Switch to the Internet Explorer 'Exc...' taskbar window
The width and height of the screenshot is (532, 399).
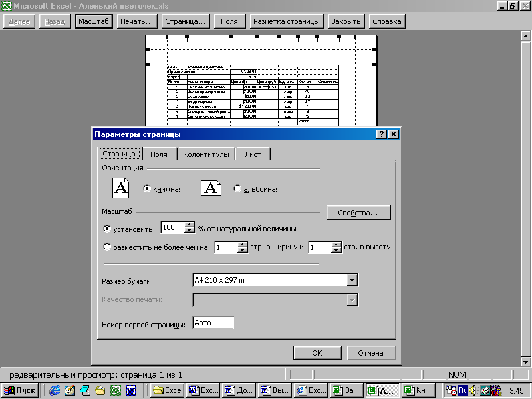[310, 390]
